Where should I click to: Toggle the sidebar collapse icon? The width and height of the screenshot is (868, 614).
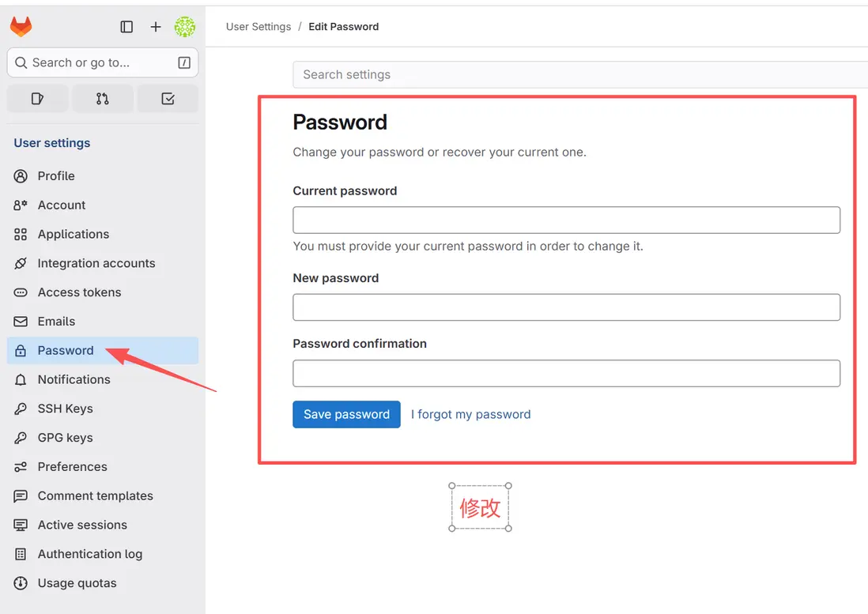(126, 27)
